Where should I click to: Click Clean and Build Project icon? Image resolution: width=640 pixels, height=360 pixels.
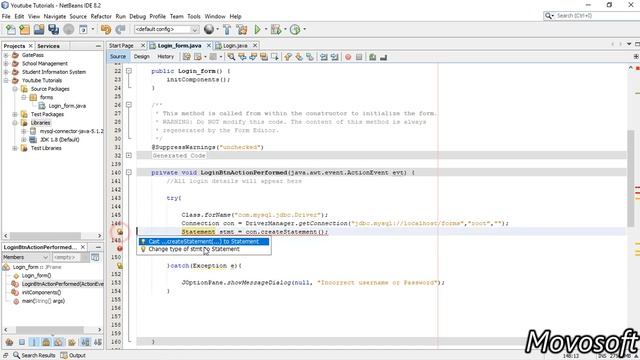coord(242,29)
